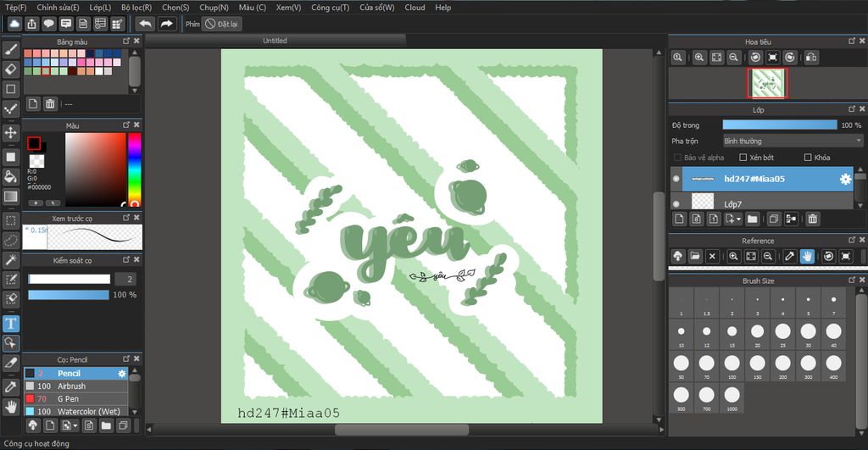868x450 pixels.
Task: Click the cloud icon in top toolbar
Action: (x=14, y=24)
